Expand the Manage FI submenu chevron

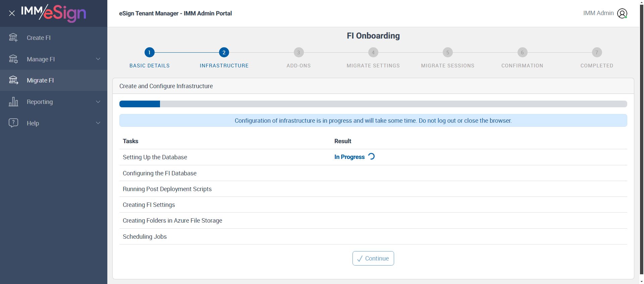point(98,59)
